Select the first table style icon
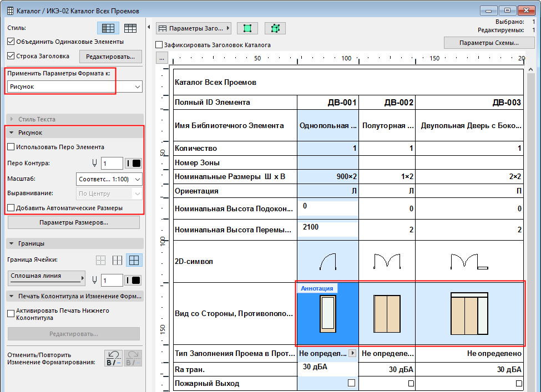Image resolution: width=541 pixels, height=392 pixels. [x=108, y=28]
